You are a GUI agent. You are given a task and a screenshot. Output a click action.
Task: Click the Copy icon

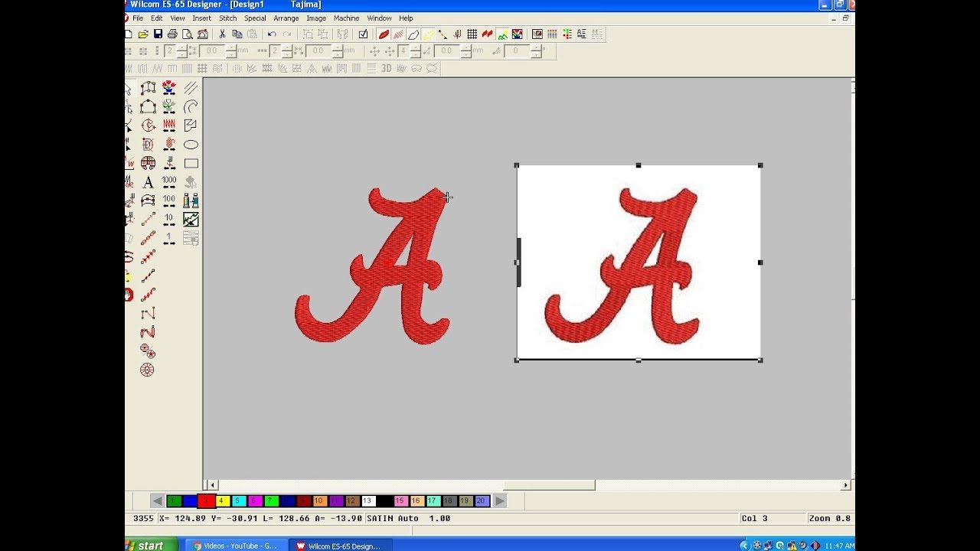(237, 34)
